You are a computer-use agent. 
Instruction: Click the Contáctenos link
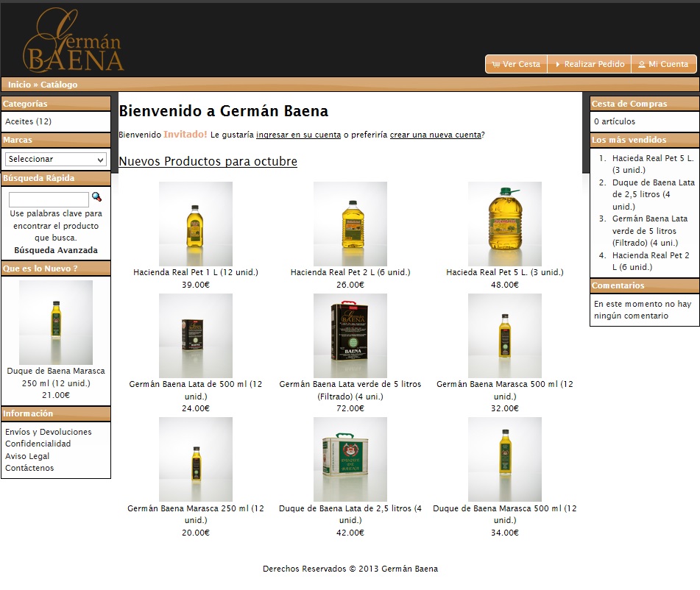coord(29,468)
